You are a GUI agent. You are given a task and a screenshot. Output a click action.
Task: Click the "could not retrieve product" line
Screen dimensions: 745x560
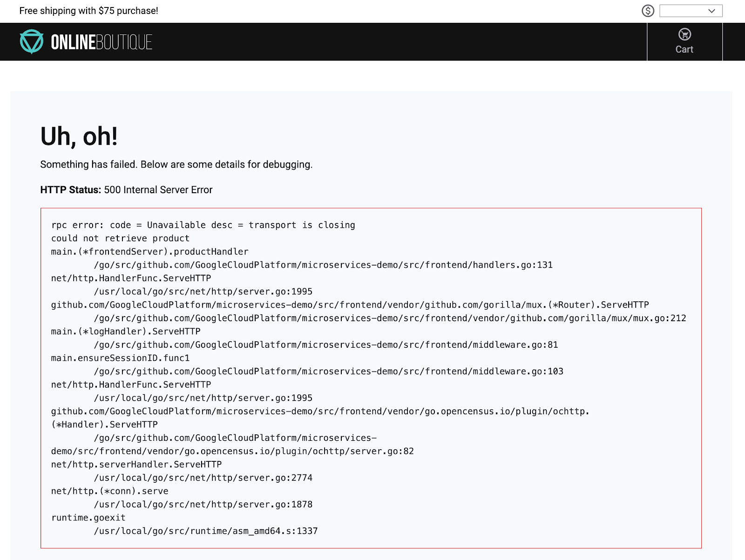point(120,238)
